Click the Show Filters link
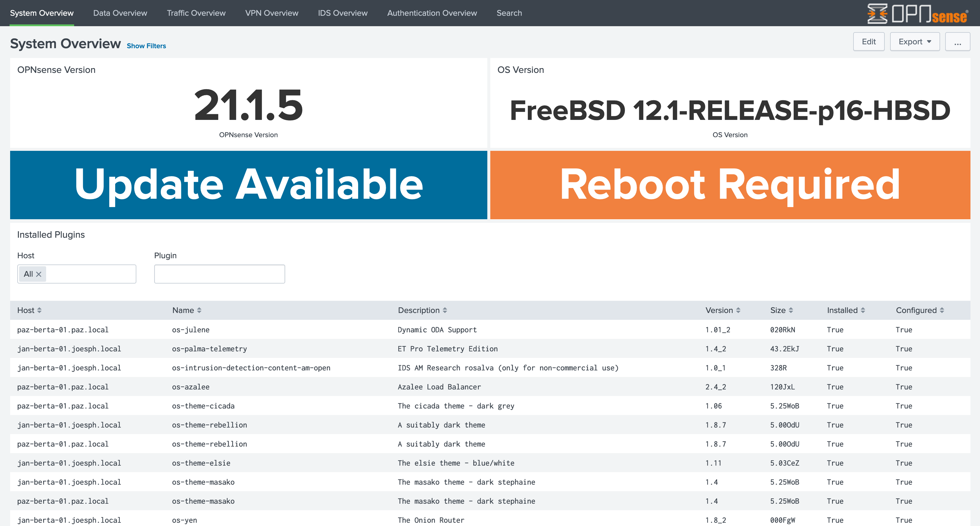Viewport: 980px width, 526px height. pyautogui.click(x=146, y=46)
